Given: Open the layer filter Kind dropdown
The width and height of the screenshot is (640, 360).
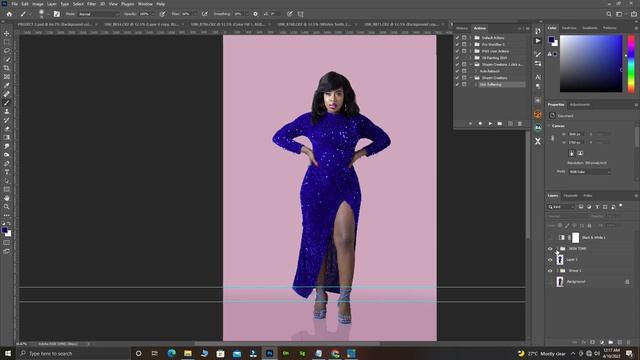Looking at the screenshot, I should click(561, 207).
